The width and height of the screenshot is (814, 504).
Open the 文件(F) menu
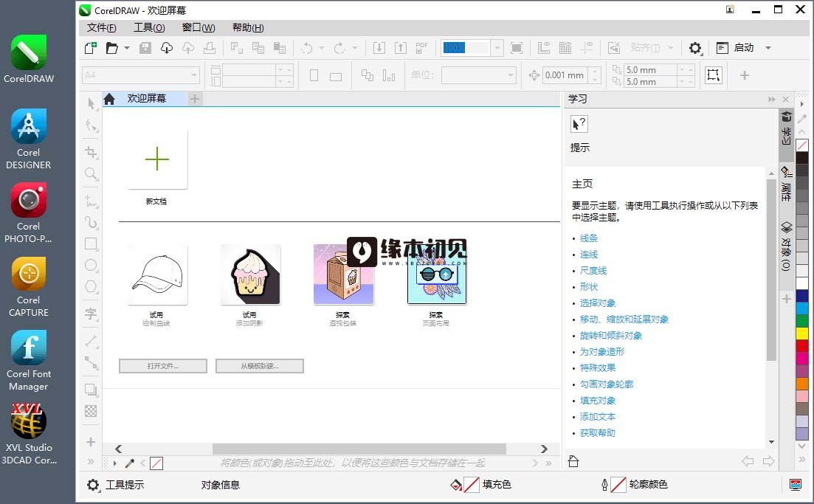101,27
